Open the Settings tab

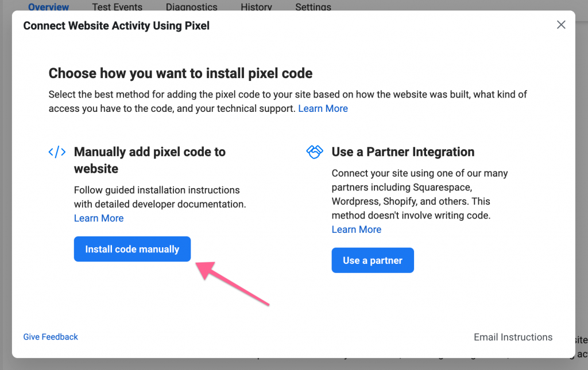[313, 7]
